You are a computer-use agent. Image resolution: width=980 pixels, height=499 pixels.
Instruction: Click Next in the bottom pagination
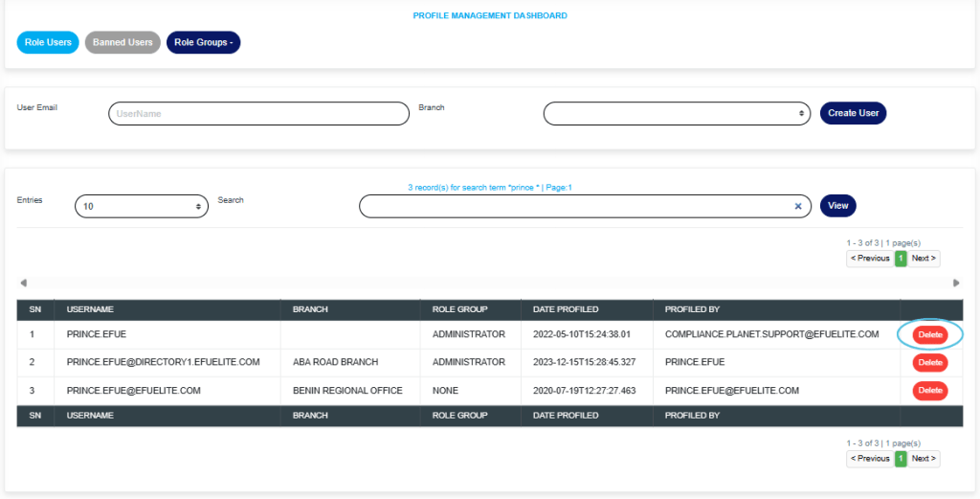click(924, 459)
